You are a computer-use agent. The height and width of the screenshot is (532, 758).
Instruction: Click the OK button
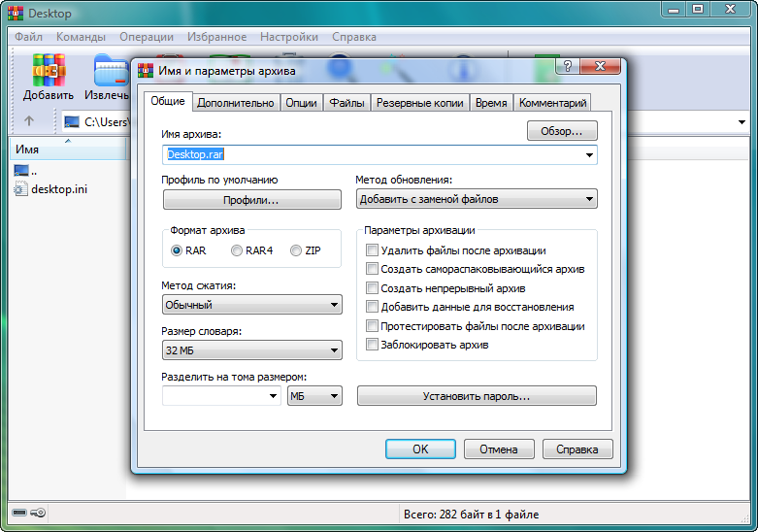click(x=420, y=449)
